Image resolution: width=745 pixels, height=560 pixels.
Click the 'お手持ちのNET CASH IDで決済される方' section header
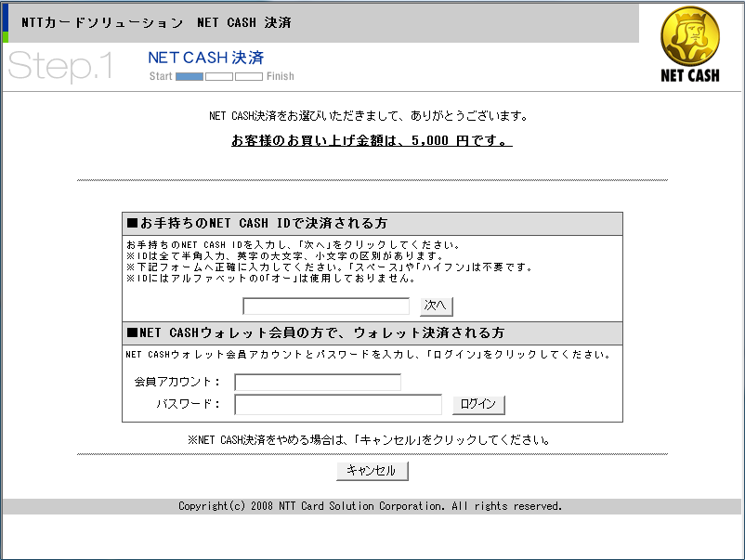372,223
